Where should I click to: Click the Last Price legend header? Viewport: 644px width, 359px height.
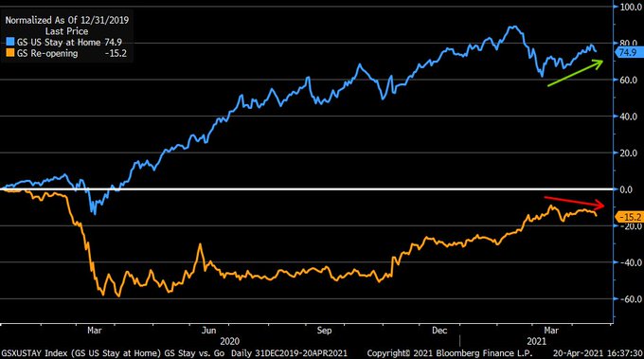(66, 31)
